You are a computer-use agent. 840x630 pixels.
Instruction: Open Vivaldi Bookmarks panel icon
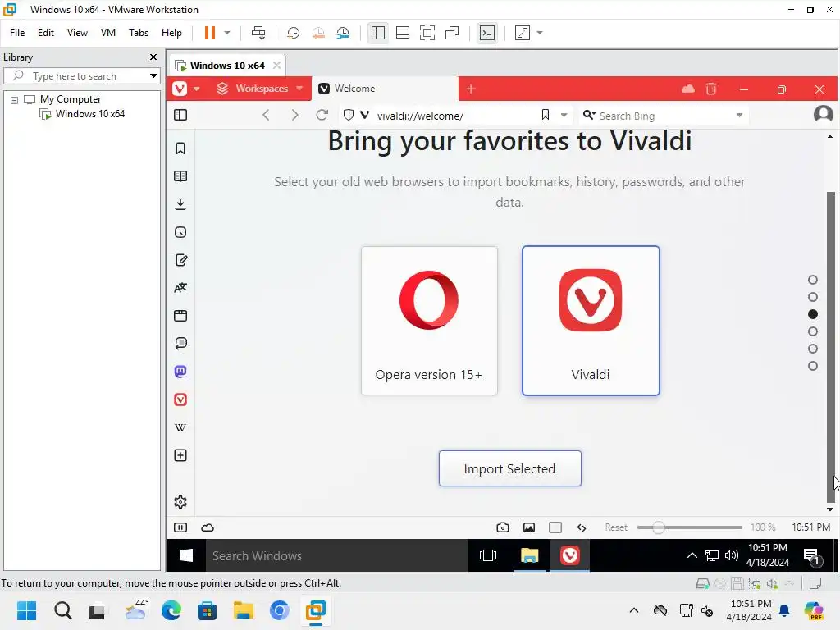(180, 148)
